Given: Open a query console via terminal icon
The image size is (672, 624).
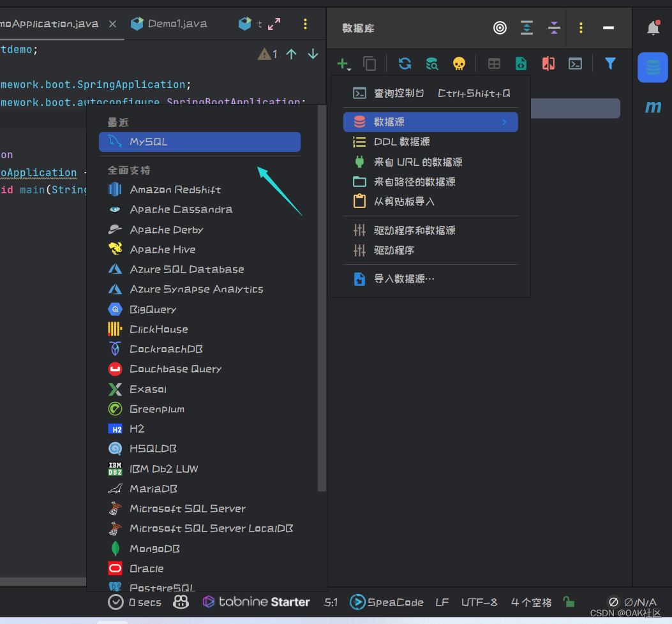Looking at the screenshot, I should tap(575, 64).
